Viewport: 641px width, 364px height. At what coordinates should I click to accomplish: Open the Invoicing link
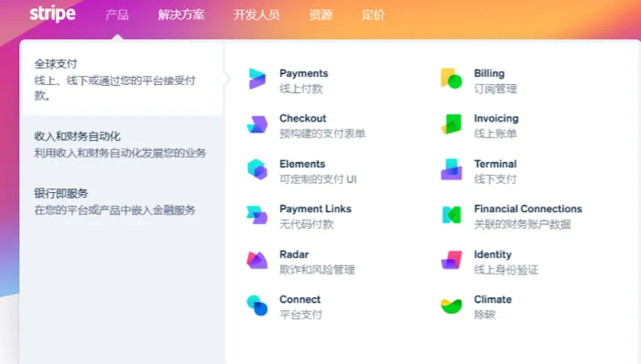pyautogui.click(x=496, y=118)
